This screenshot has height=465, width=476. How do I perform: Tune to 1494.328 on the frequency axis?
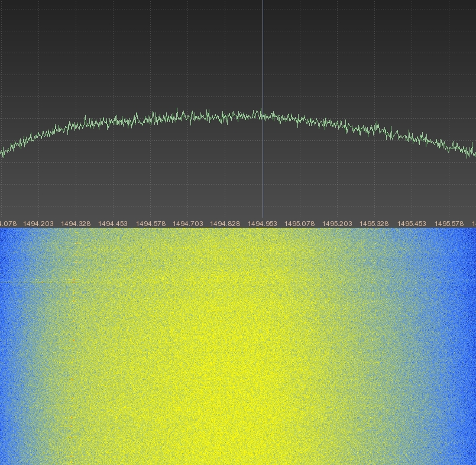(76, 224)
